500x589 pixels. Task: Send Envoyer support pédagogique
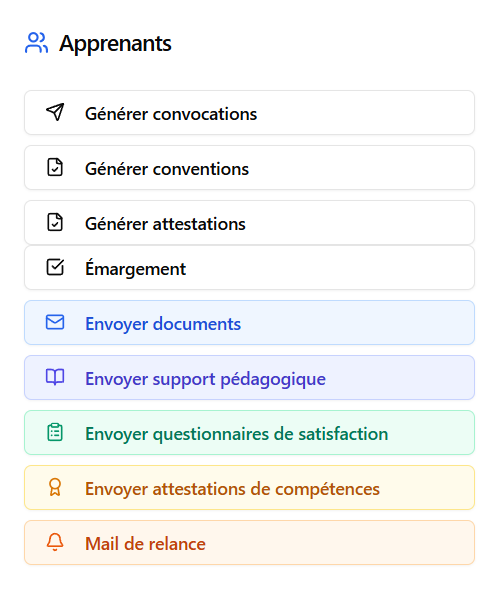pos(249,377)
